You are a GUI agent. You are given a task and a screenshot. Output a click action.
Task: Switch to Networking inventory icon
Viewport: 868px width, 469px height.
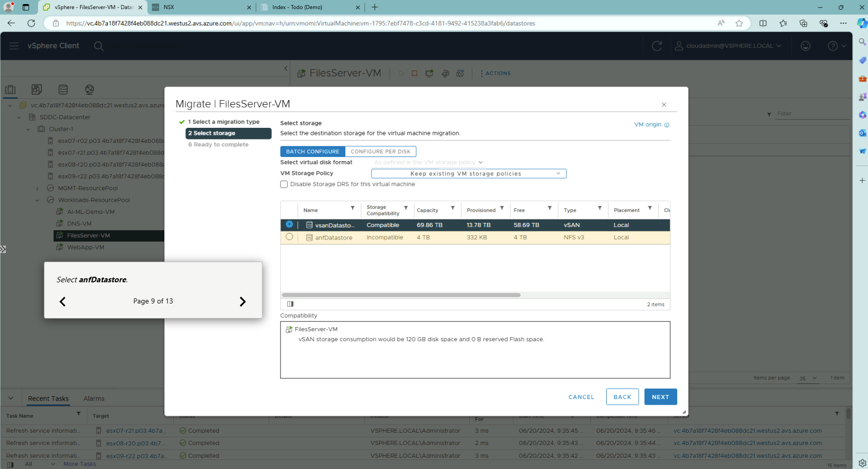[x=90, y=90]
